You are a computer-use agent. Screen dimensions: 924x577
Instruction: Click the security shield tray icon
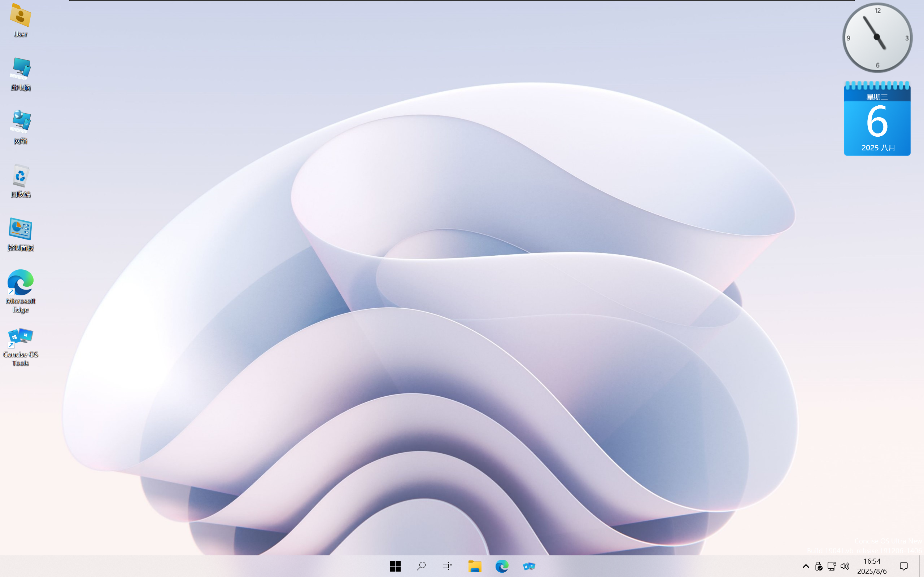pos(818,566)
